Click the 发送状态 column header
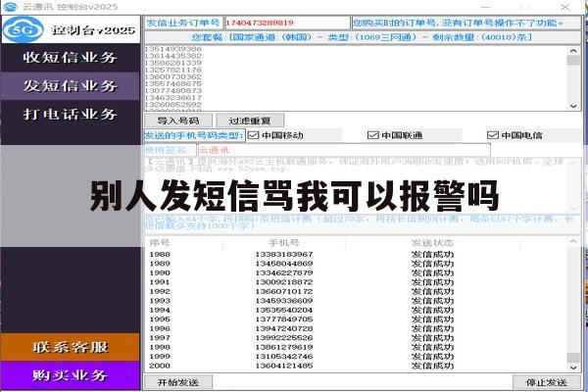This screenshot has width=588, height=392. [x=432, y=243]
